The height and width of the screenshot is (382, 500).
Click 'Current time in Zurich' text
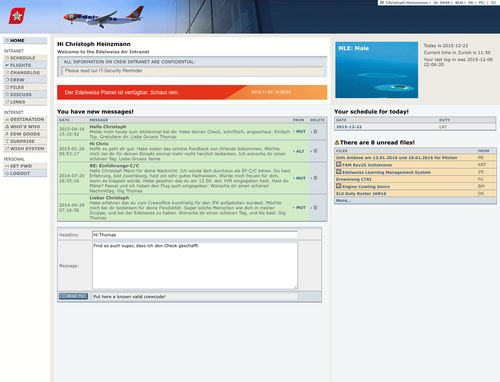click(457, 53)
